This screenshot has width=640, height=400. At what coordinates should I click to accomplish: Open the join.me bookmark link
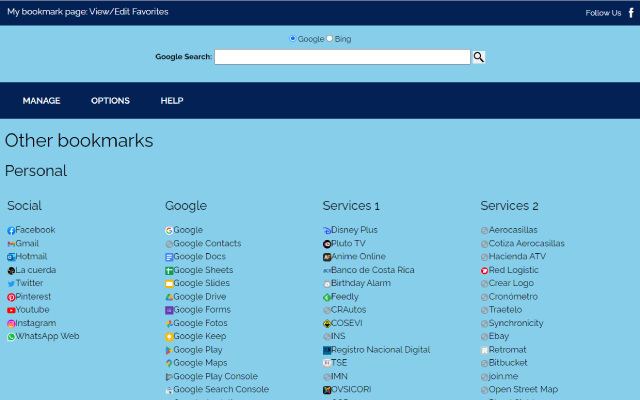click(503, 376)
